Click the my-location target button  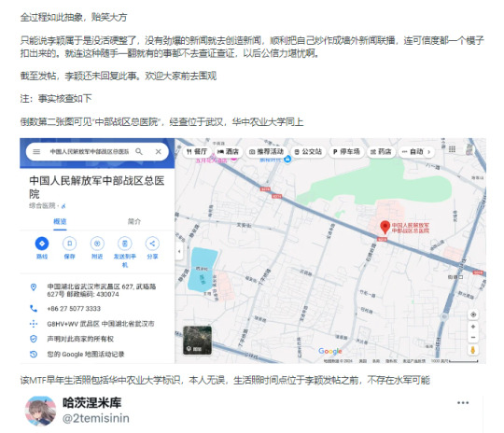point(473,314)
